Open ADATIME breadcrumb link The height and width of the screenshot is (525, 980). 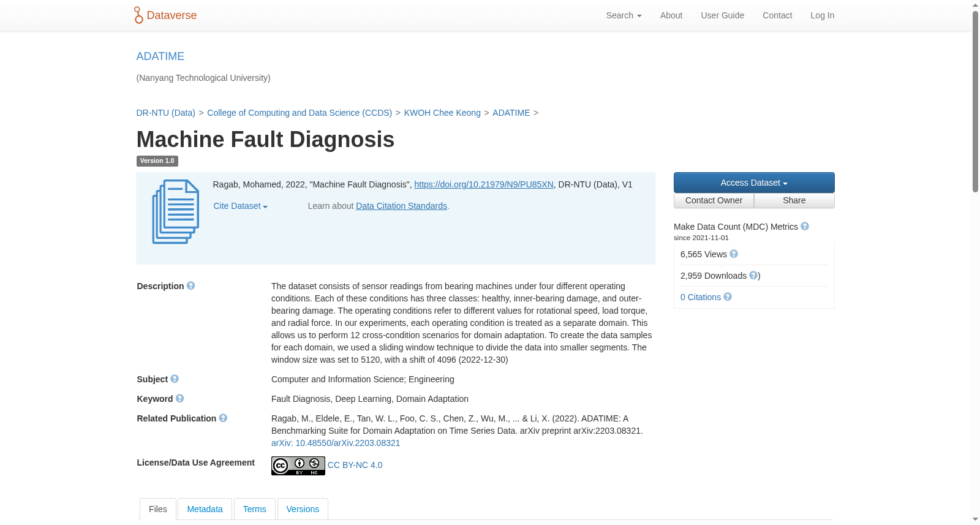pos(511,113)
